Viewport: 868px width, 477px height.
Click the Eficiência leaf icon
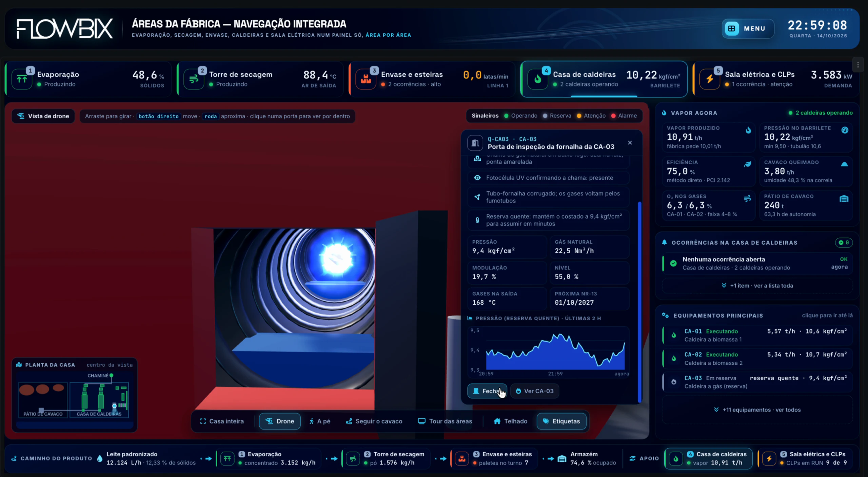(747, 164)
